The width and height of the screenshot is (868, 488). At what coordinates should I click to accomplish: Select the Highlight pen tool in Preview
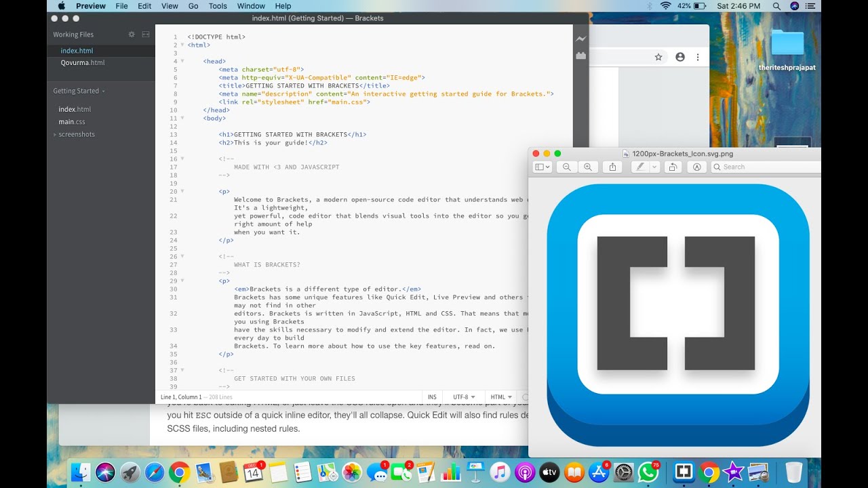click(639, 167)
